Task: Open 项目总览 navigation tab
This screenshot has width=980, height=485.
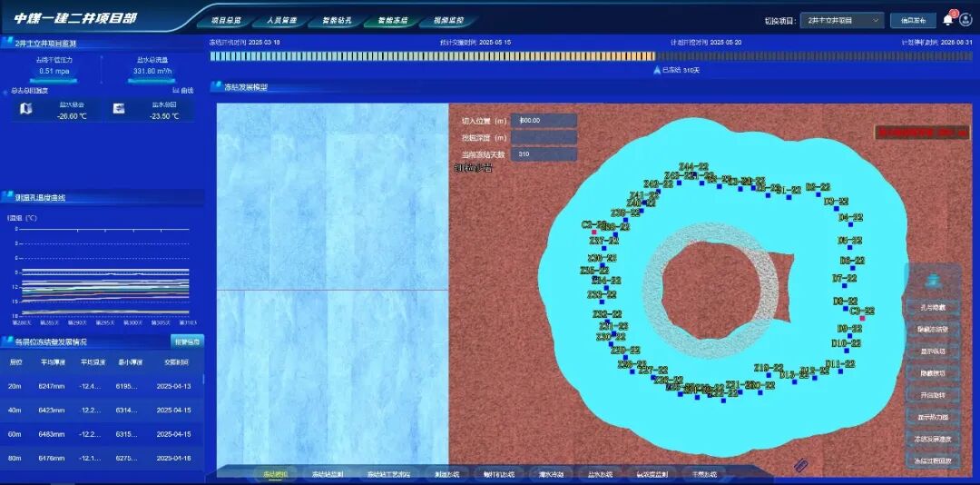Action: (x=226, y=21)
